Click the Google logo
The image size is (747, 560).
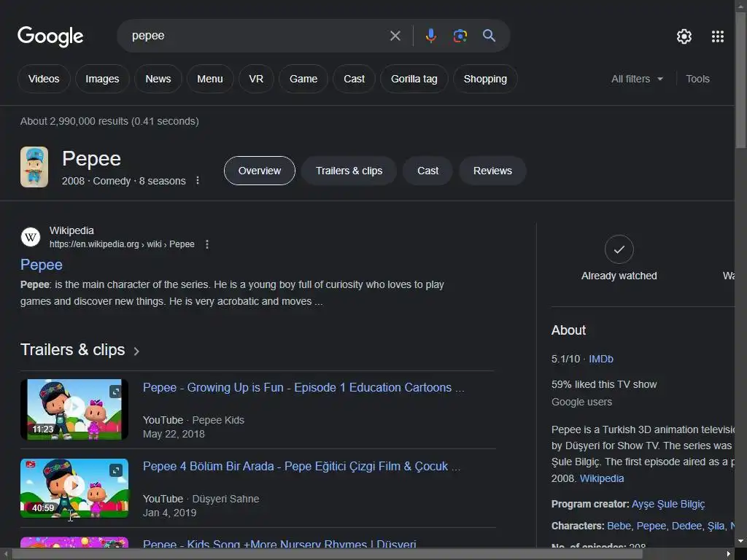50,36
